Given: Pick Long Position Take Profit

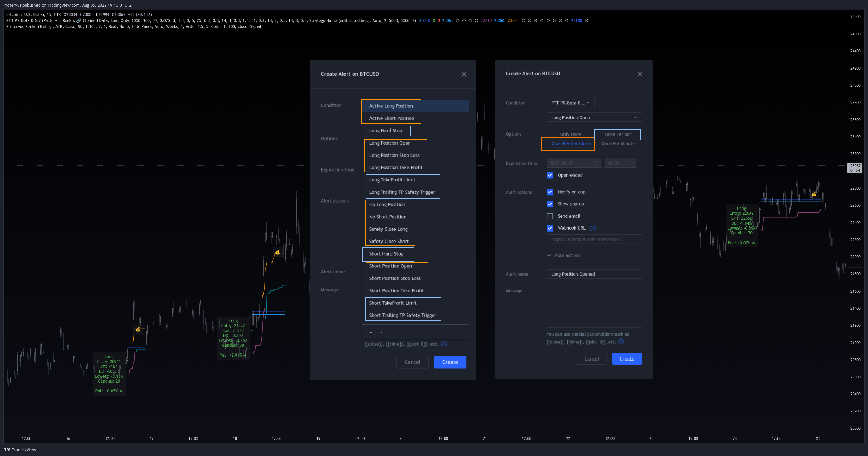Looking at the screenshot, I should (x=415, y=167).
